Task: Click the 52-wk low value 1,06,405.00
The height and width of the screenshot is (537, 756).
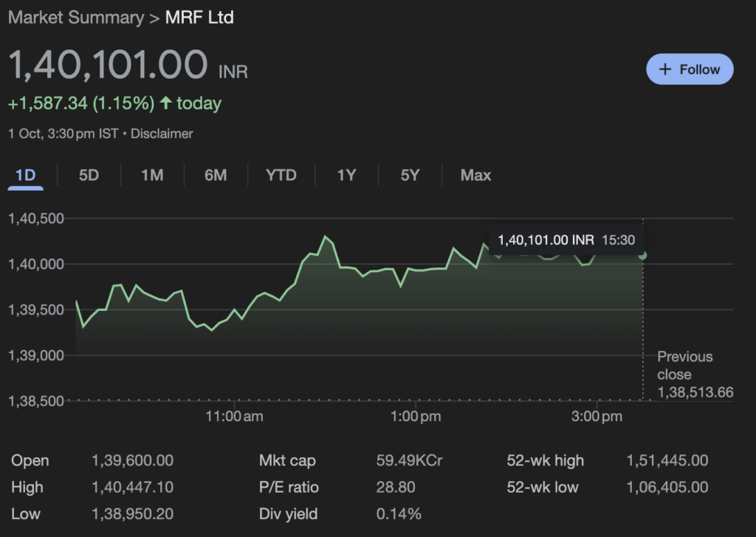Action: tap(667, 488)
